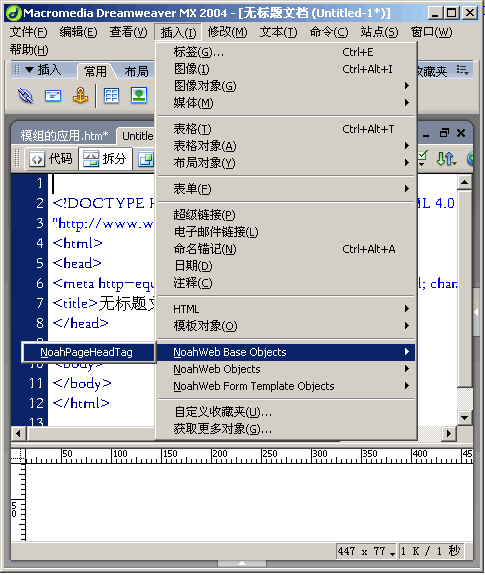Click the File Management arrows icon
Viewport: 485px width, 575px height.
coord(447,159)
